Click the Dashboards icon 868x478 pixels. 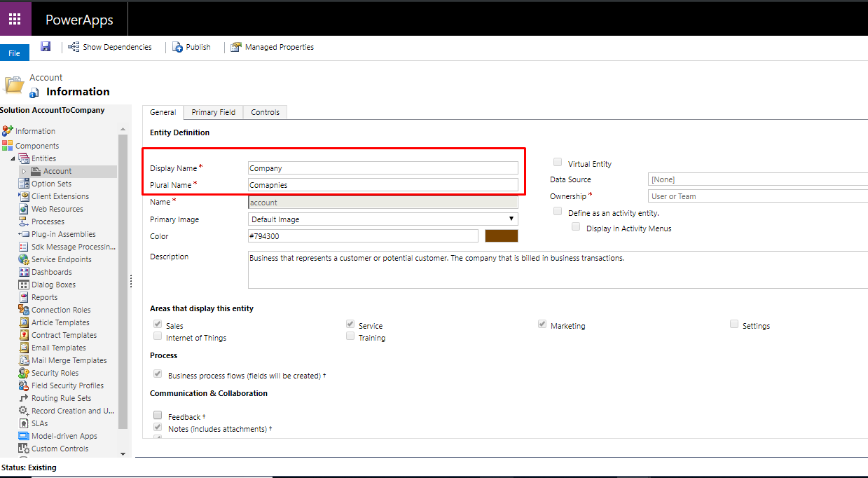24,272
